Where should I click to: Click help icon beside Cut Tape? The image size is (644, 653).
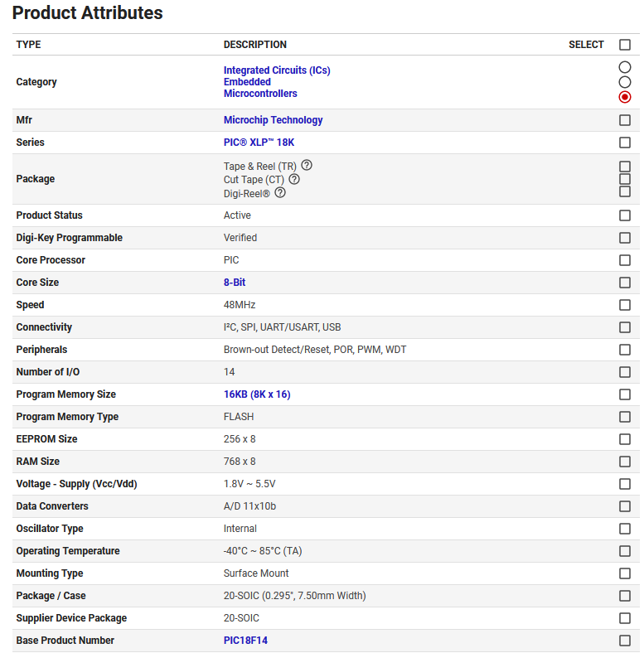[x=294, y=179]
